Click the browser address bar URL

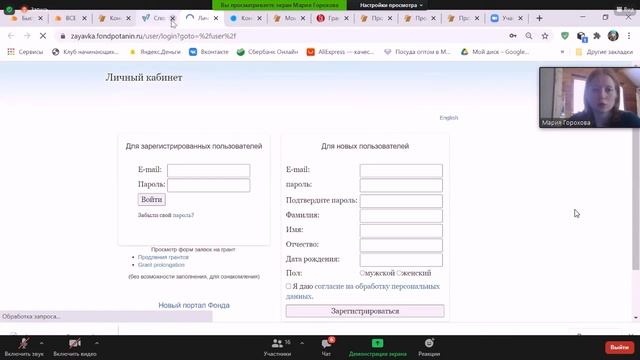pos(153,36)
